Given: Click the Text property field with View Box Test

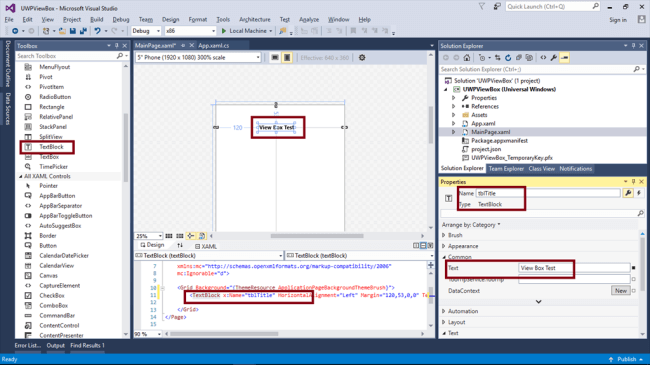Looking at the screenshot, I should [574, 268].
